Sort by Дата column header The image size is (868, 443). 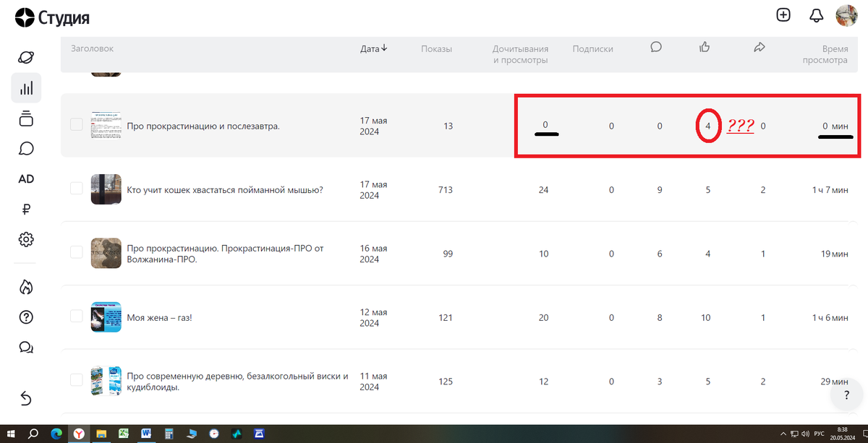(373, 48)
